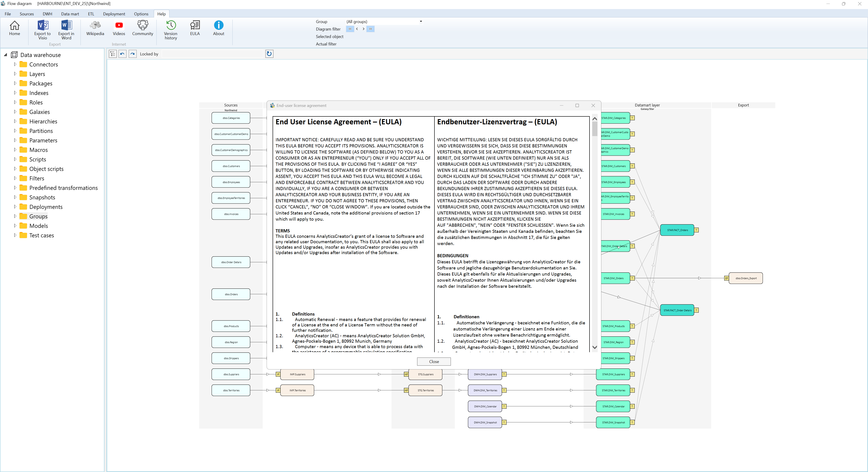Click the EP marker beside dbo.Orders_Export
The image size is (868, 472).
pyautogui.click(x=726, y=278)
